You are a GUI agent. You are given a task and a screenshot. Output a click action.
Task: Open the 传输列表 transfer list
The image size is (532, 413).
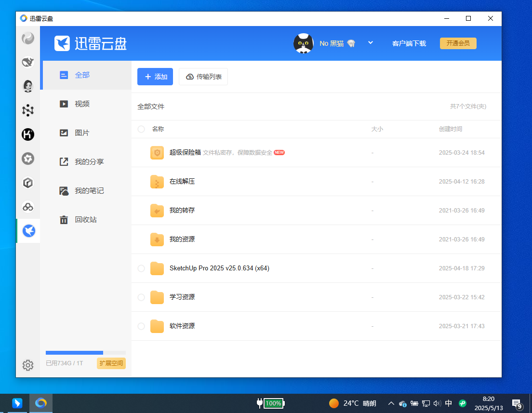[203, 77]
